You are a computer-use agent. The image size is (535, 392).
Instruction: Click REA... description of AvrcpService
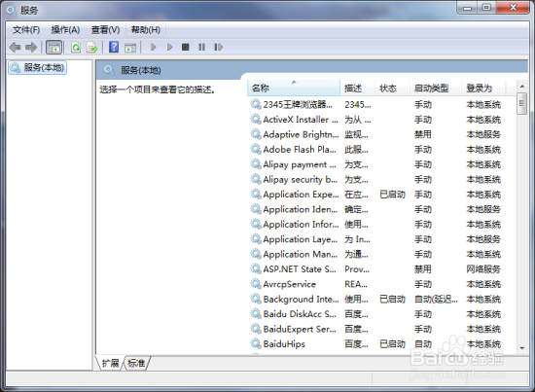click(x=355, y=284)
